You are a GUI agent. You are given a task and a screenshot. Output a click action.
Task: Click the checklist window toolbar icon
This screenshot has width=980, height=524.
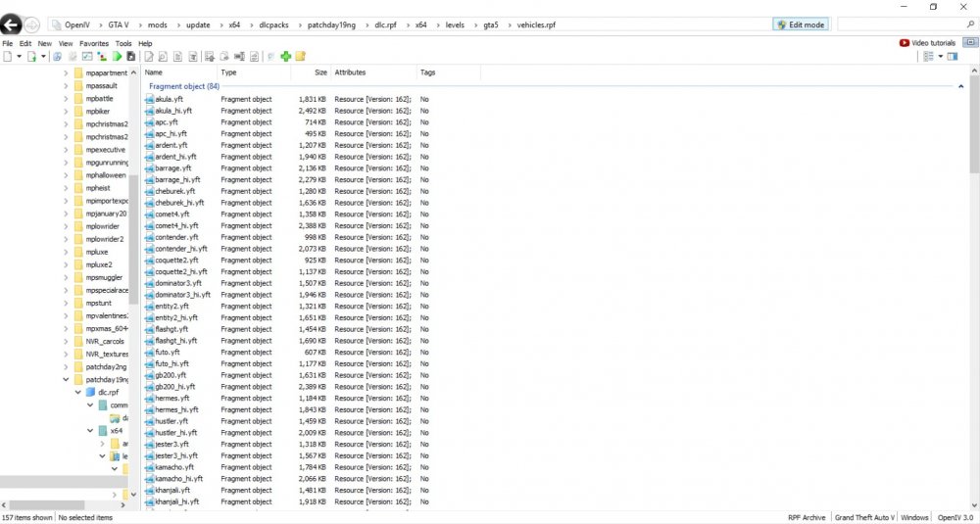87,56
